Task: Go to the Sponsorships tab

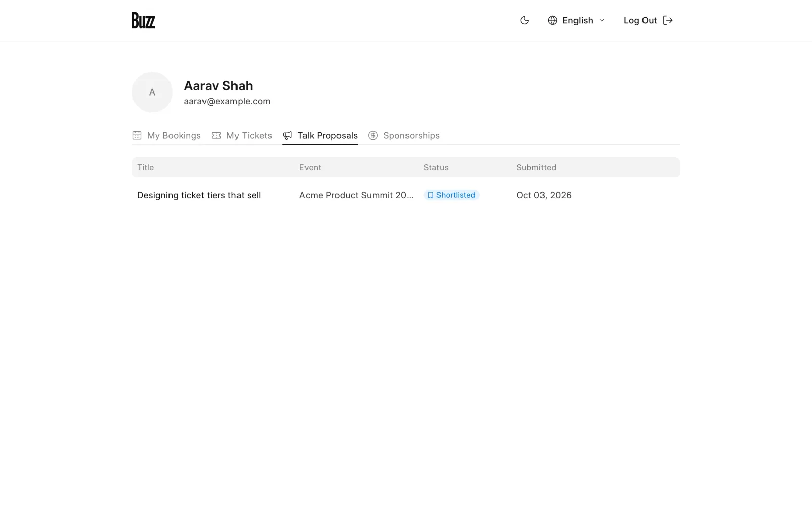Action: [x=404, y=135]
